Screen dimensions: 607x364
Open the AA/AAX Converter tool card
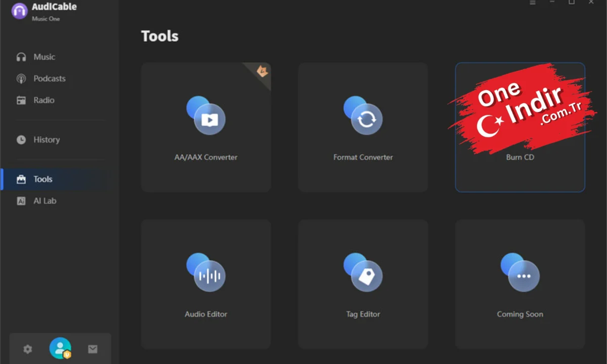206,127
